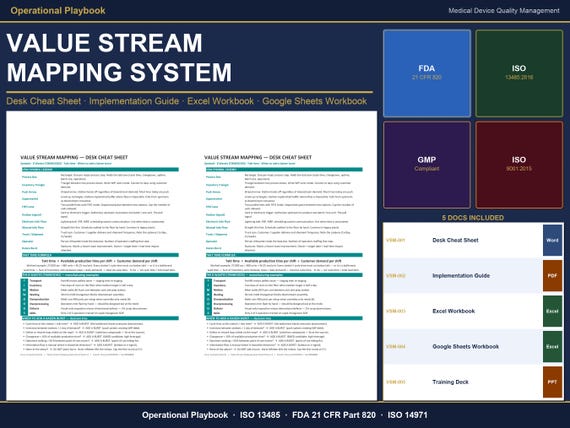This screenshot has height=428, width=570.
Task: Click the left page 'VALUE STREAM MAPPING — DESK CHEAT SHEET' heading
Action: (x=74, y=157)
